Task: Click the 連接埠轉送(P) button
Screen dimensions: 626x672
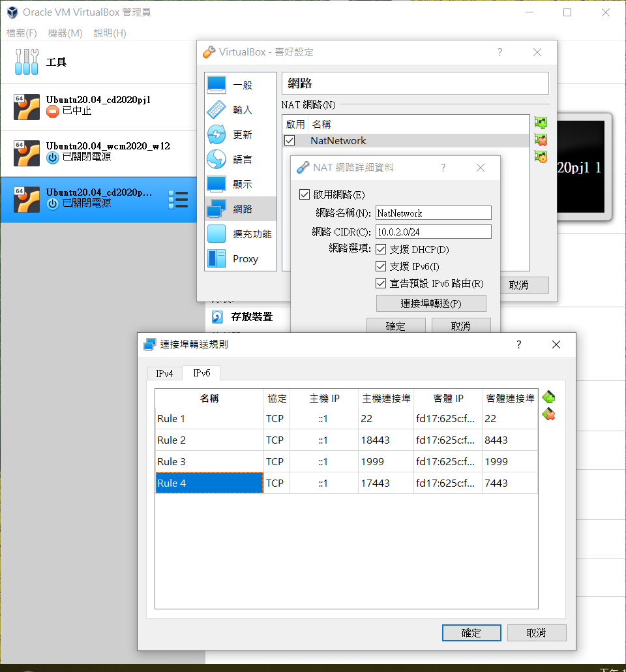Action: 431,303
